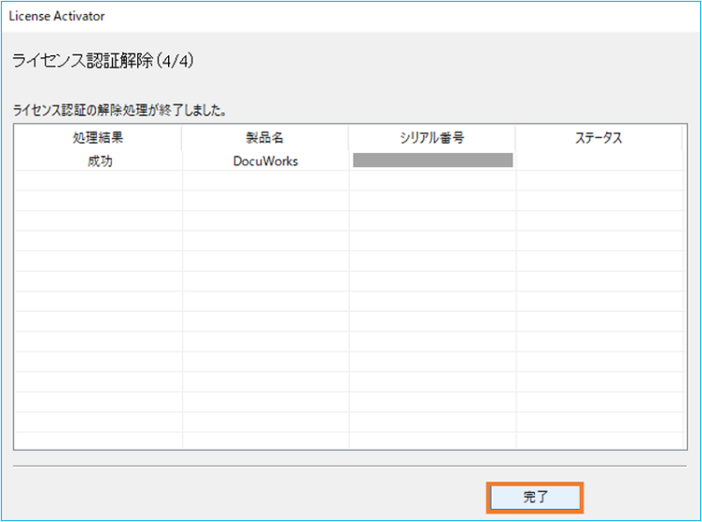Click right edge of the ステータス column header
The image size is (702, 522).
point(682,138)
